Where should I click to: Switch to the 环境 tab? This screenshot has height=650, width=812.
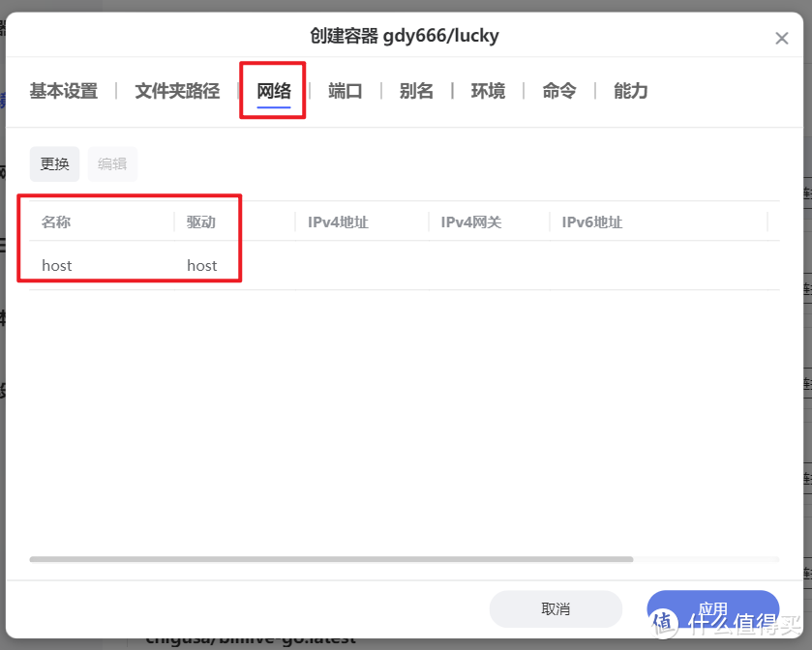coord(488,91)
